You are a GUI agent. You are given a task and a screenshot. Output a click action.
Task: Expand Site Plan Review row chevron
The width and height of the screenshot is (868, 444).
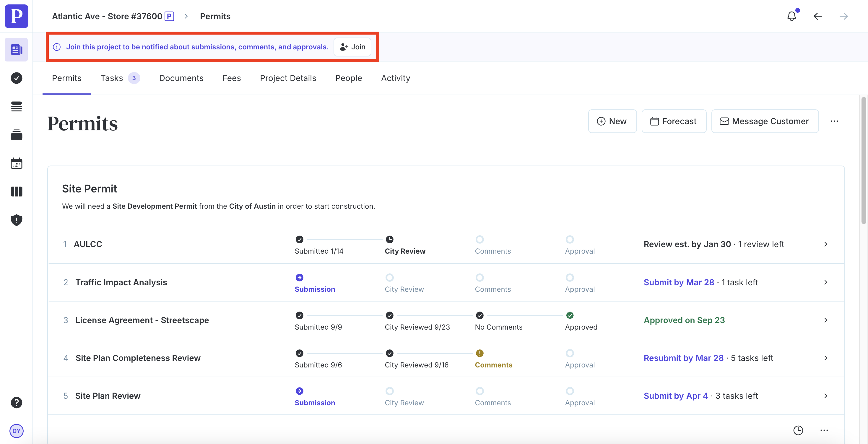(825, 396)
